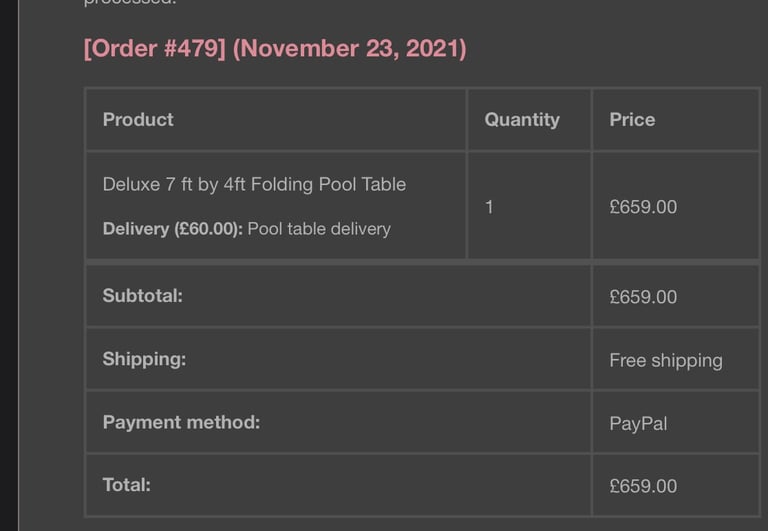Click the Pool table delivery text
768x531 pixels.
pos(319,229)
